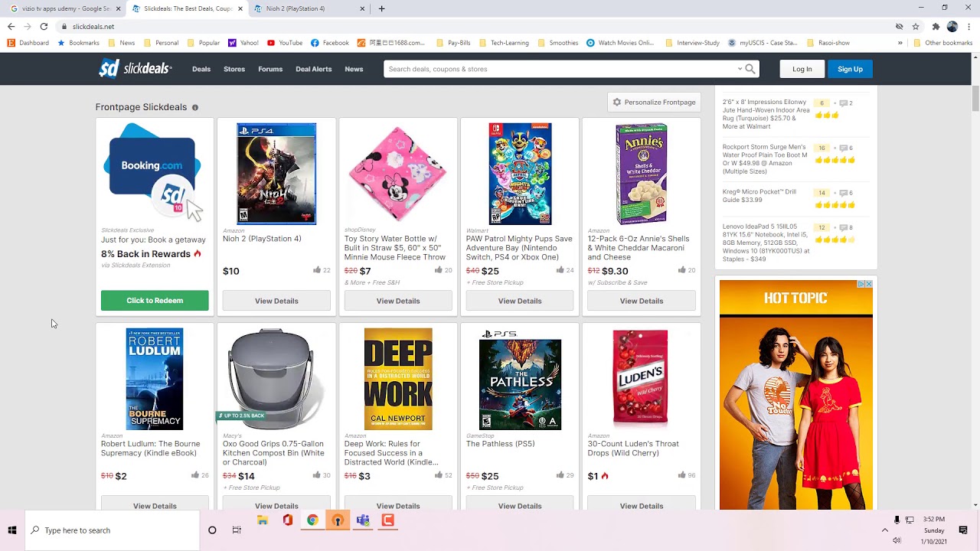View Details for Annie's Shells deal

[x=642, y=301]
